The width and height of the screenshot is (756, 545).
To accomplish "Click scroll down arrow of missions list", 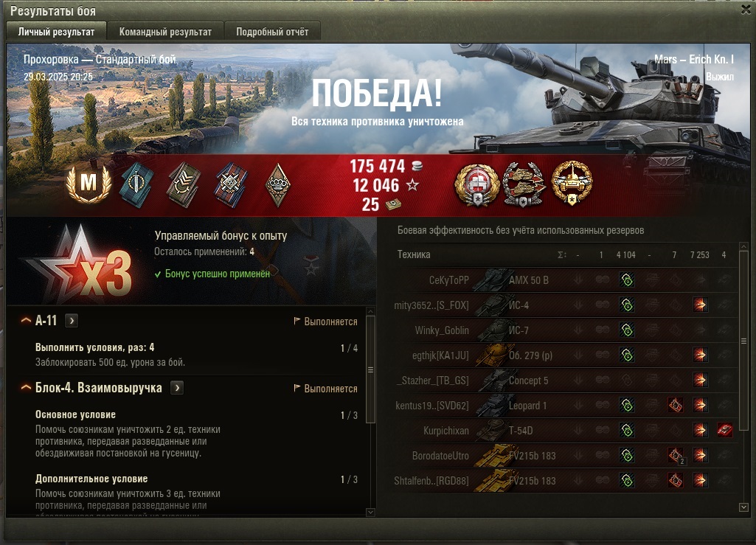I will (370, 513).
